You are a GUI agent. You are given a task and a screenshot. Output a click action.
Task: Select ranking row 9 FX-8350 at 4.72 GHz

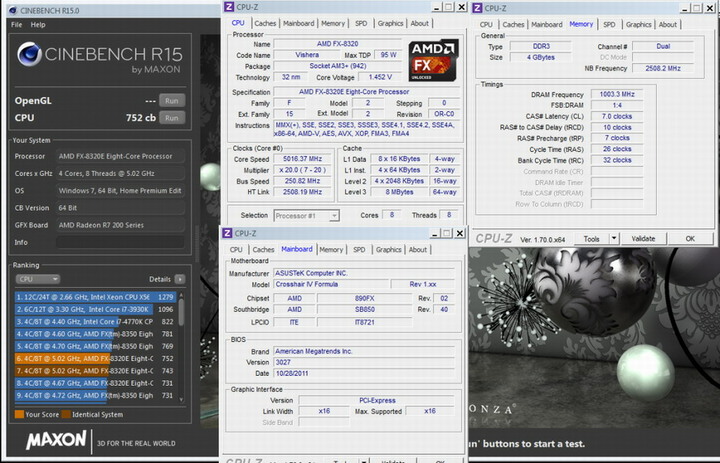pyautogui.click(x=95, y=395)
